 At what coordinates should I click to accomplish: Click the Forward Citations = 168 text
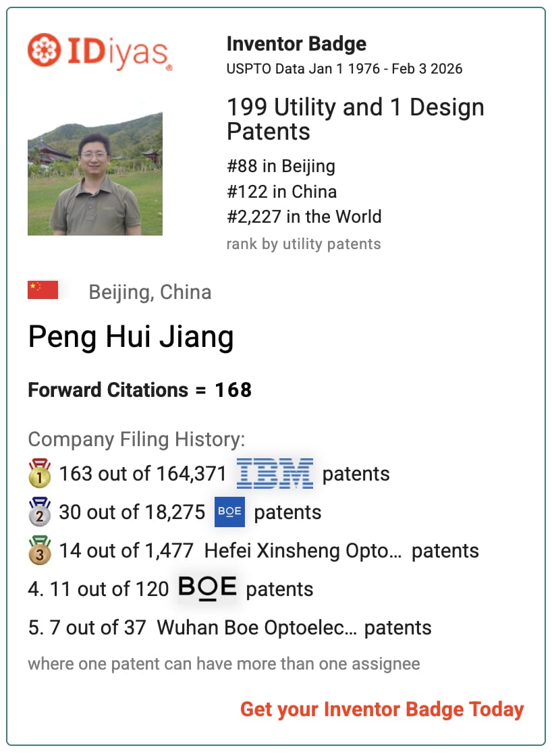(x=140, y=389)
